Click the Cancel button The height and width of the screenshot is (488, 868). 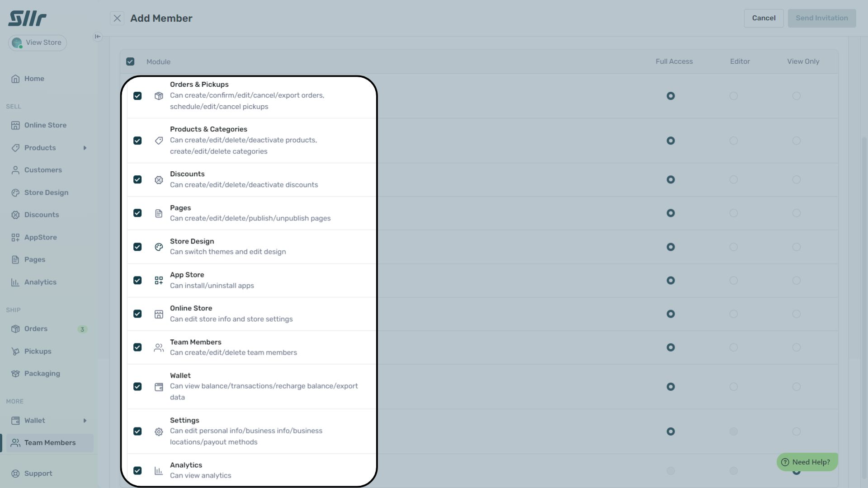(764, 18)
